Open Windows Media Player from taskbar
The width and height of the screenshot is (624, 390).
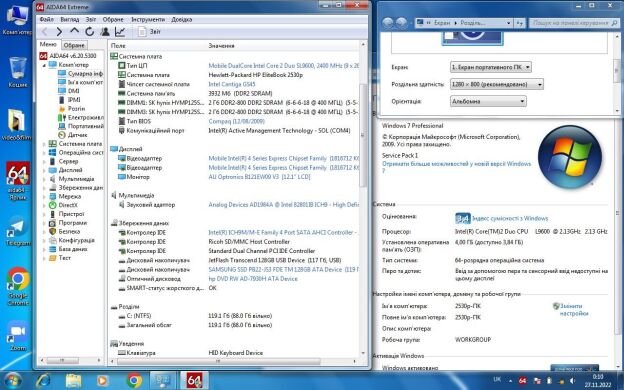click(103, 380)
